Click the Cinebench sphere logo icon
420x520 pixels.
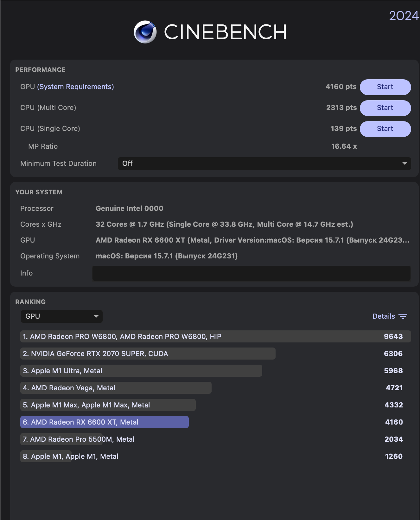[x=145, y=32]
